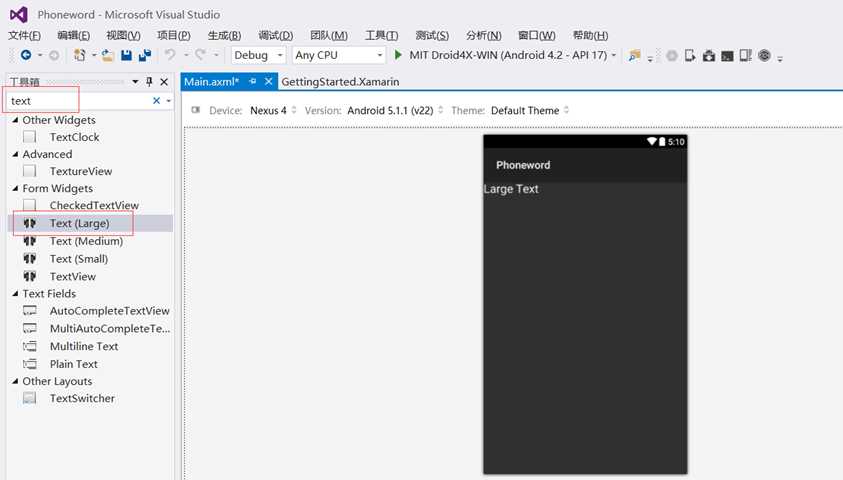843x480 pixels.
Task: Pin the Toolbox panel with the pin icon
Action: pyautogui.click(x=149, y=82)
